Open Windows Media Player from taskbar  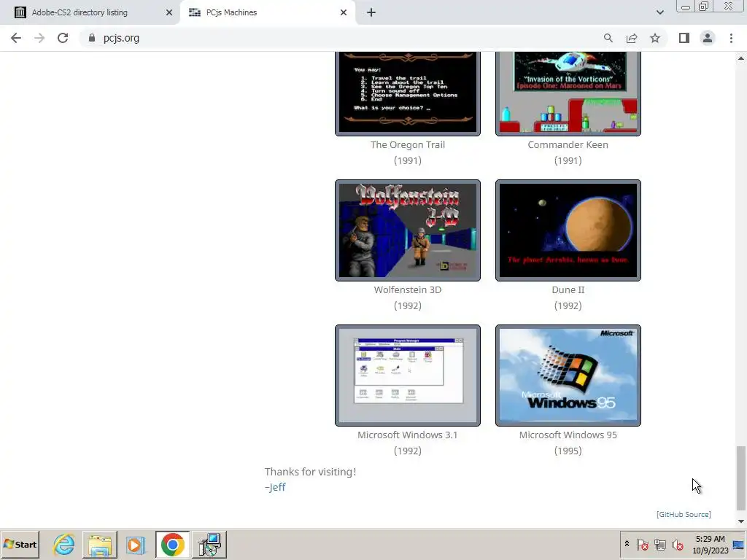coord(135,544)
